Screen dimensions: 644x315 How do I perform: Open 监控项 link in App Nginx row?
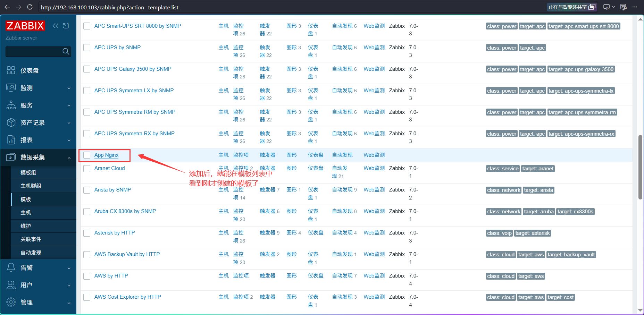(x=241, y=155)
